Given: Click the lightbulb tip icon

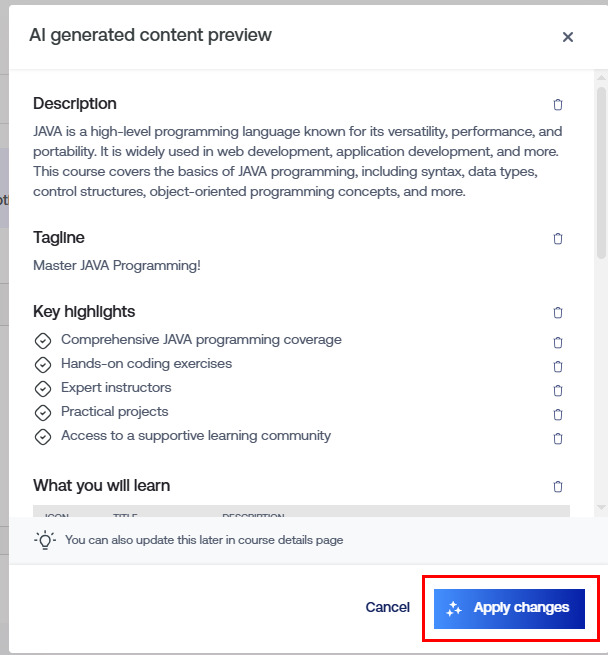Looking at the screenshot, I should 45,540.
